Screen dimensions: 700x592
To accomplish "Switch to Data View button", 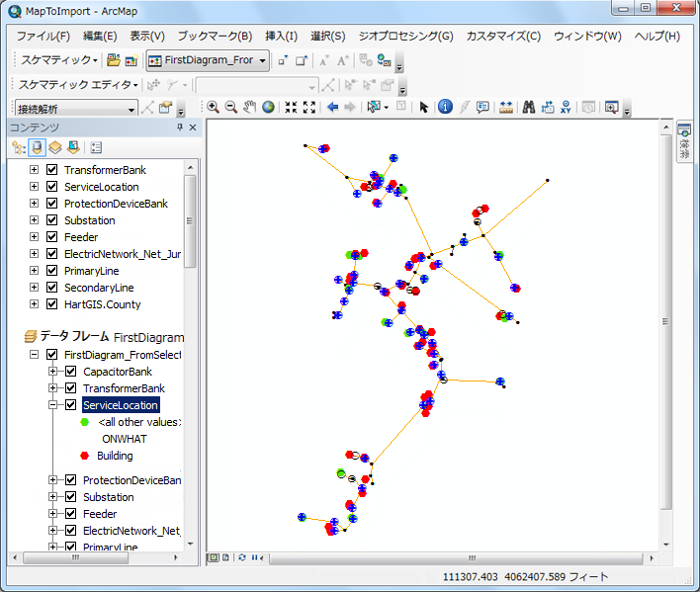I will tap(214, 557).
